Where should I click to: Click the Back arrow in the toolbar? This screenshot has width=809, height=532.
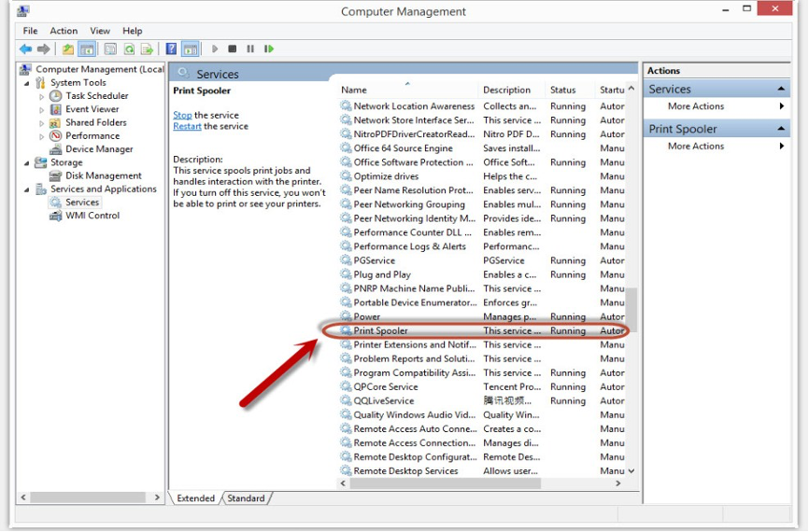click(25, 49)
